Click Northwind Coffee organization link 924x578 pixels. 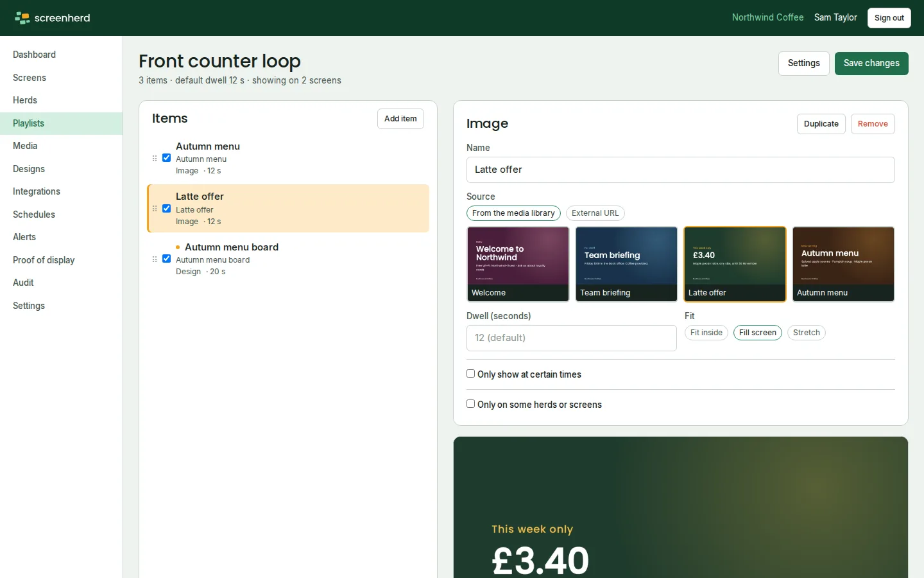point(767,17)
